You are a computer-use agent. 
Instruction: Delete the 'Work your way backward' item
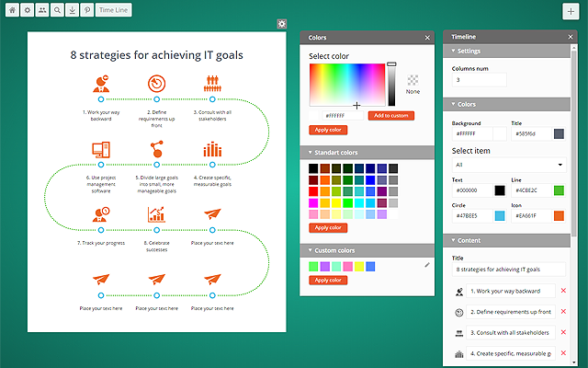[x=563, y=291]
